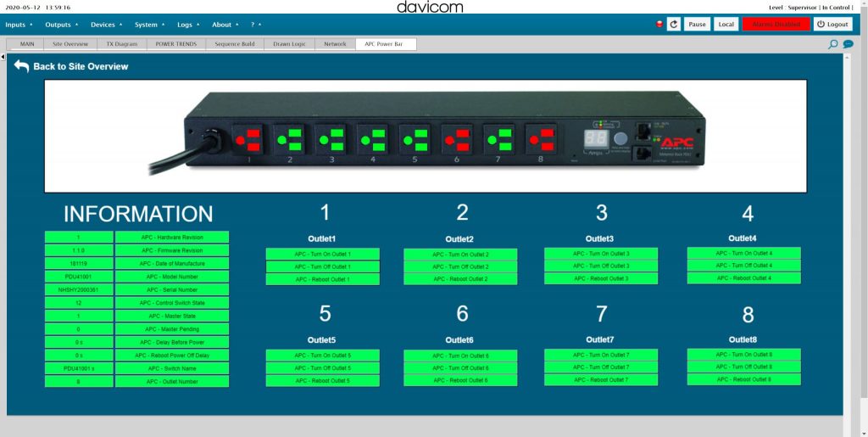Collapse the left side panel arrow
The image size is (868, 437).
[x=3, y=58]
